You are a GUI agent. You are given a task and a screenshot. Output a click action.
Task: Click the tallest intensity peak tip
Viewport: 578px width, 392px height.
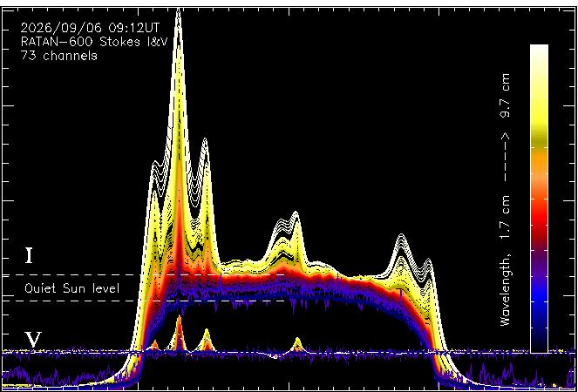pos(179,11)
